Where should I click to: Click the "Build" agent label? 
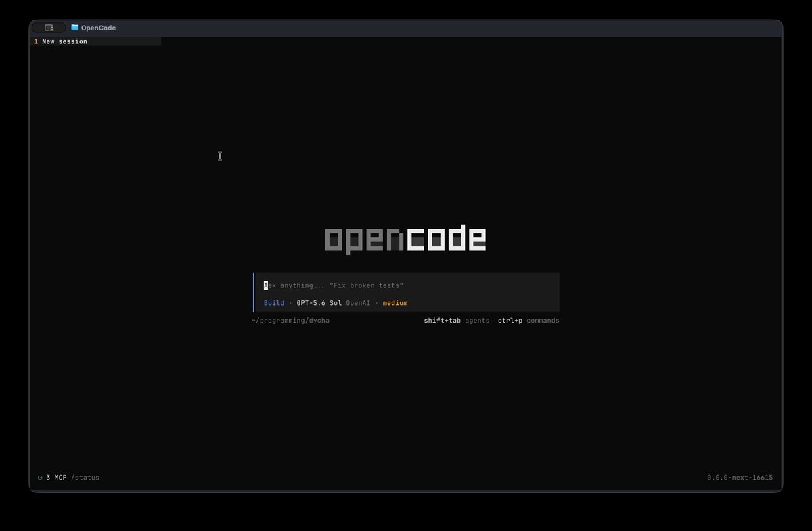[274, 303]
